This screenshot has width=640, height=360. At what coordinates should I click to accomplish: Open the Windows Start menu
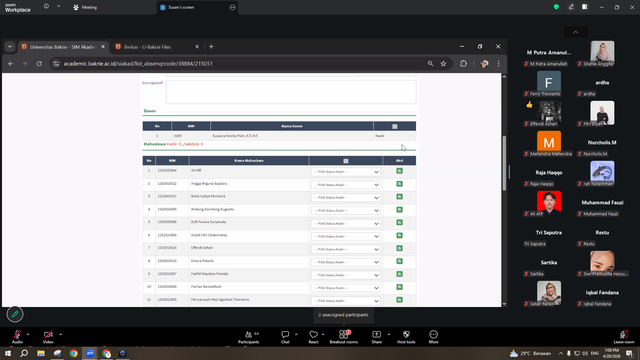coord(8,353)
